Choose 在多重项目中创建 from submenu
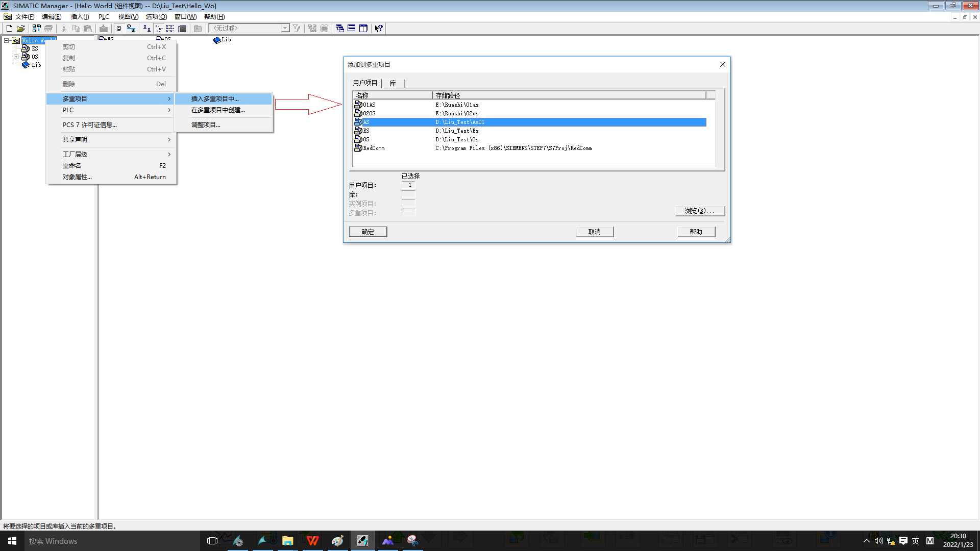Image resolution: width=980 pixels, height=551 pixels. pyautogui.click(x=218, y=110)
